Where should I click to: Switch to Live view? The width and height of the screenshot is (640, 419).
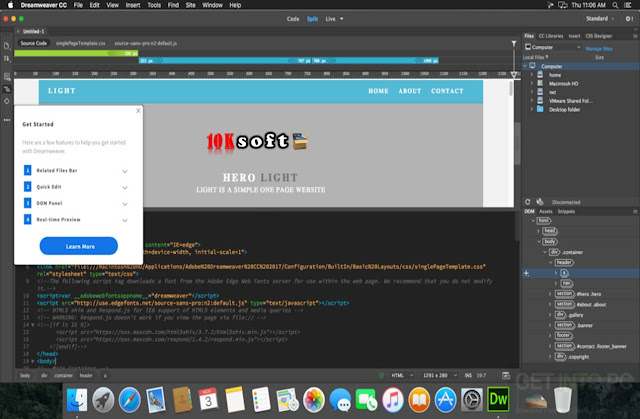click(330, 19)
